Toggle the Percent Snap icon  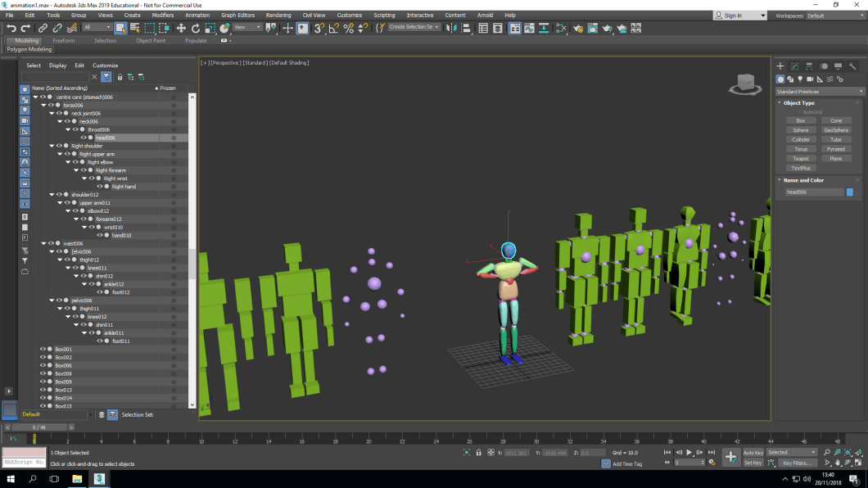[x=348, y=28]
